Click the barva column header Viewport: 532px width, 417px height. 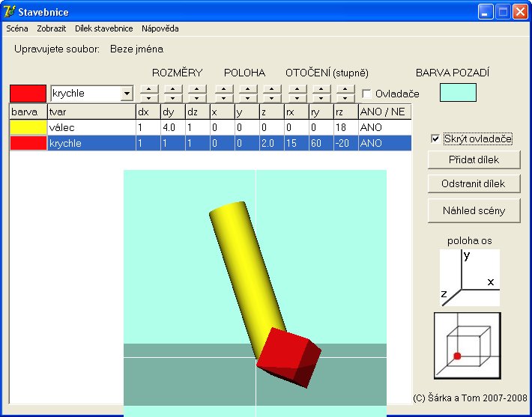(28, 112)
